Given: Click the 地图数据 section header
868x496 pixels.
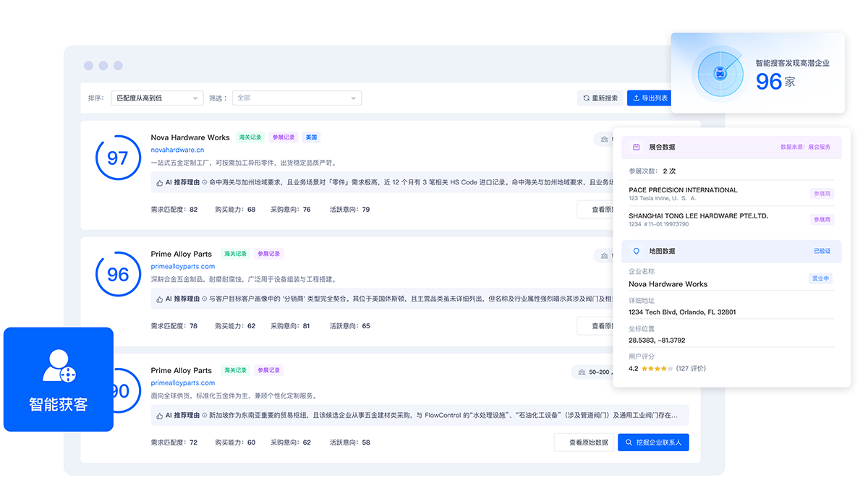Looking at the screenshot, I should tap(731, 251).
